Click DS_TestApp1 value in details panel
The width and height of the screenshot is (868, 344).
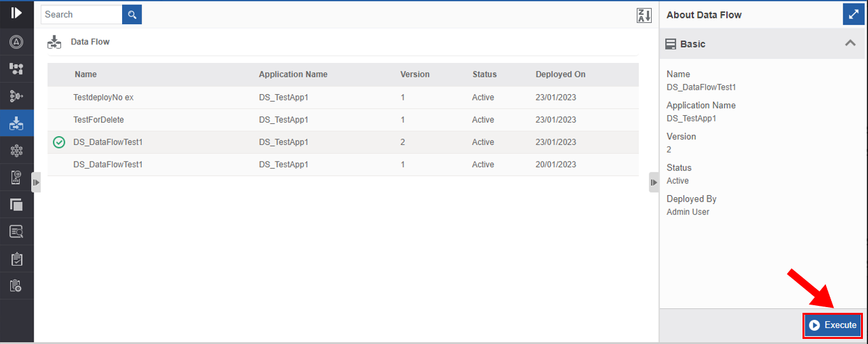[692, 118]
